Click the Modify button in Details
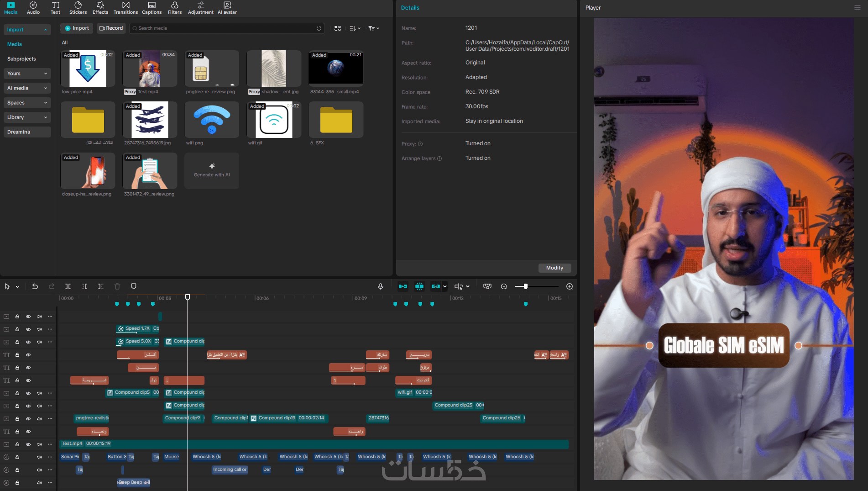Screen dimensions: 868x491 click(554, 268)
